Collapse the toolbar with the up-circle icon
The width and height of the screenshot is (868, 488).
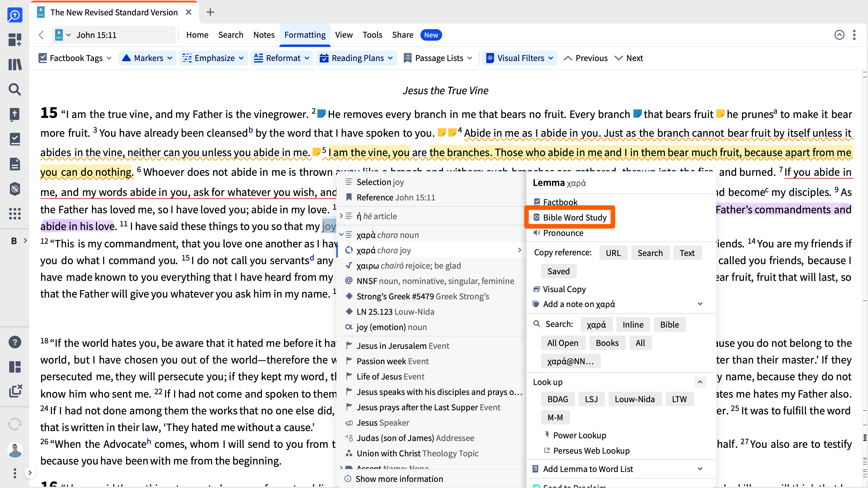pos(839,35)
